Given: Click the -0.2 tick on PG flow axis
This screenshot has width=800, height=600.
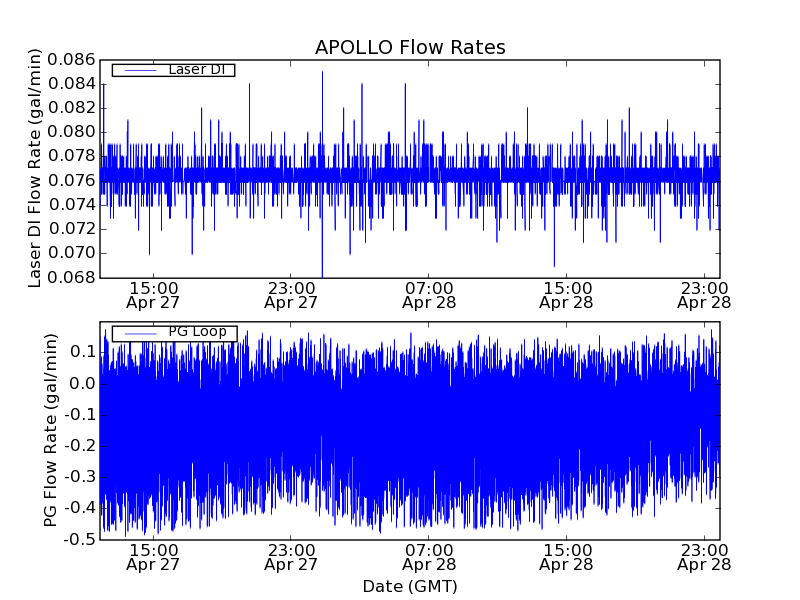Looking at the screenshot, I should (x=80, y=446).
